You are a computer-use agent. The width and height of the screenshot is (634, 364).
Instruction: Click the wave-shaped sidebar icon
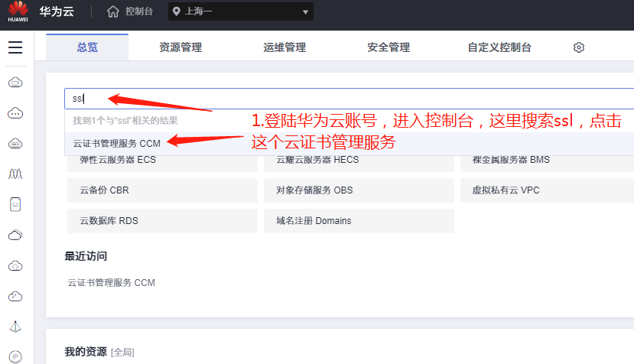tap(15, 174)
